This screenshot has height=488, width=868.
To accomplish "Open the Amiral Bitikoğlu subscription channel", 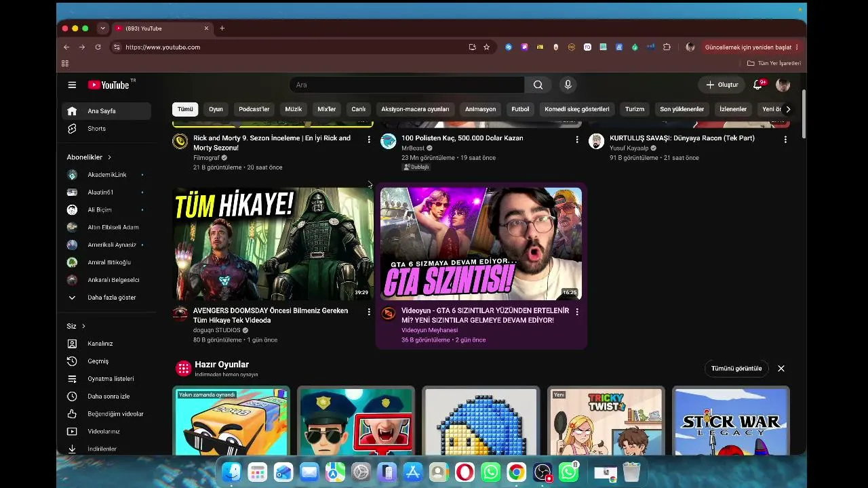I will [x=106, y=262].
